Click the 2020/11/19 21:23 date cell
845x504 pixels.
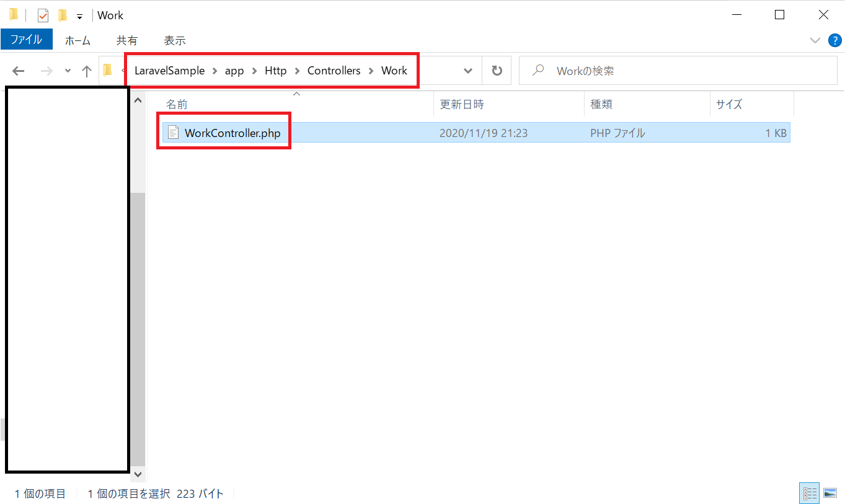click(x=484, y=133)
